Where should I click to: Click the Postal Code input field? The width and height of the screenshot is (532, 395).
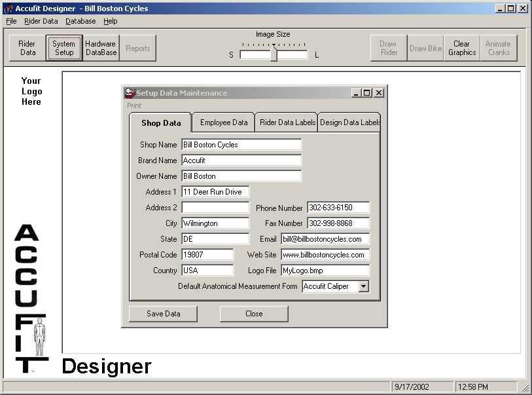coord(207,254)
